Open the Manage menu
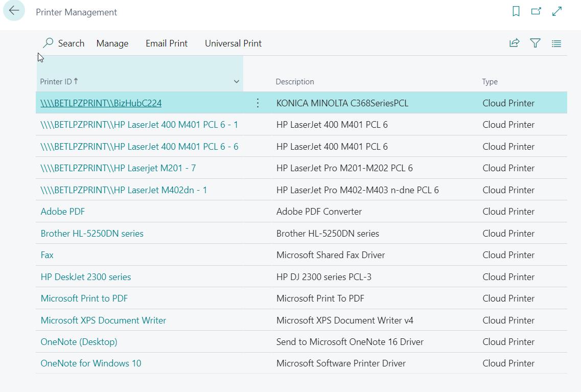This screenshot has width=581, height=392. [112, 43]
